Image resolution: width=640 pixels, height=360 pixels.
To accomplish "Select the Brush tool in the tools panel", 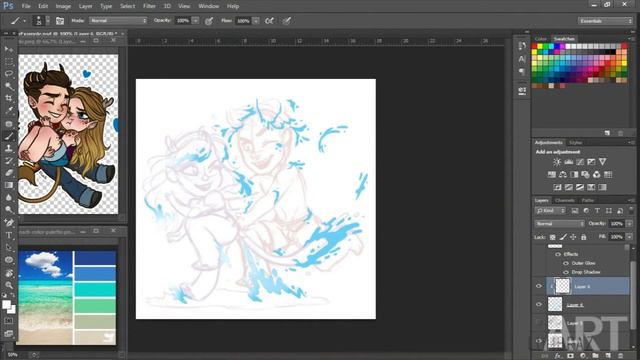I will (9, 136).
